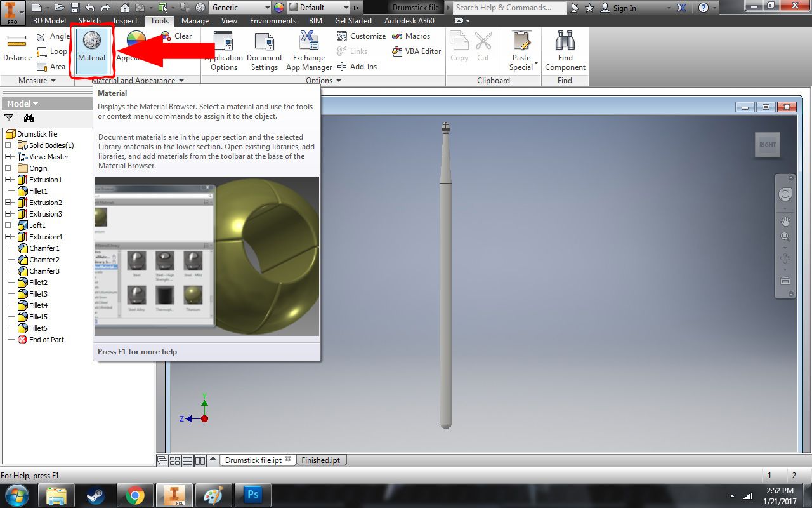
Task: Launch the VBA Editor
Action: coord(416,51)
